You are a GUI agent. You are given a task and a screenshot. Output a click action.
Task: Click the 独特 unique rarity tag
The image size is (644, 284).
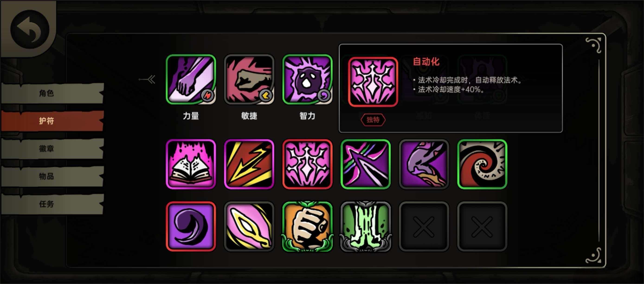373,120
